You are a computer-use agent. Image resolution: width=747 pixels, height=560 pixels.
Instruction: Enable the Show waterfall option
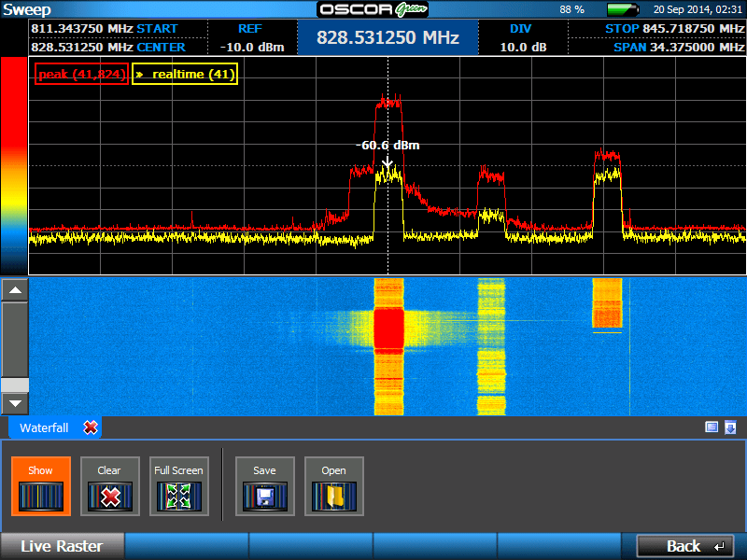click(x=41, y=485)
